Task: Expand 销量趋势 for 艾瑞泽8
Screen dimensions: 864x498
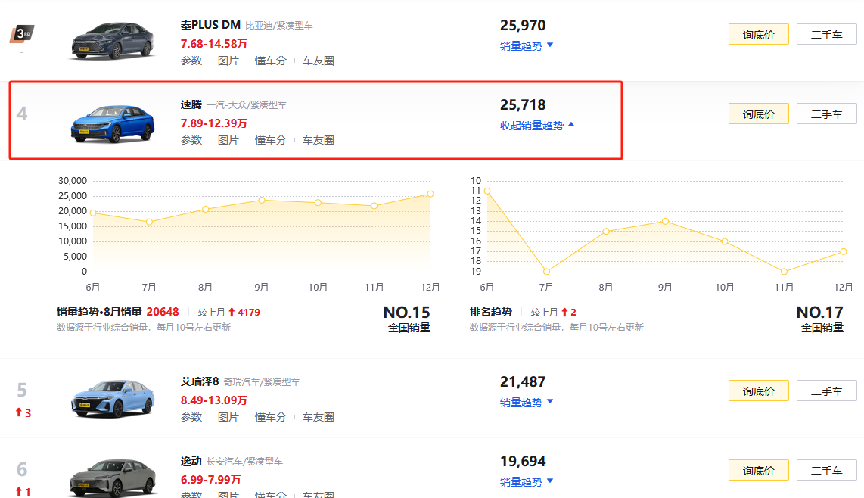Action: click(x=526, y=402)
